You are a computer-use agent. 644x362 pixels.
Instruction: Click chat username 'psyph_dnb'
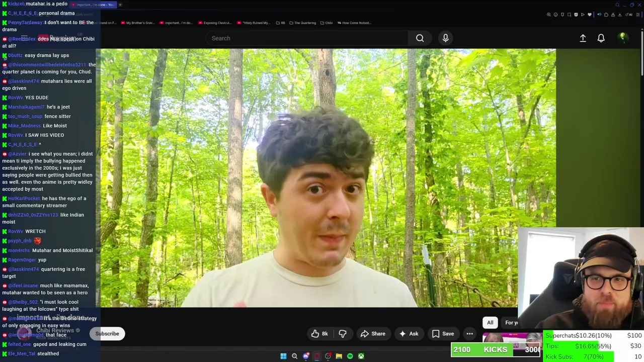(20, 241)
